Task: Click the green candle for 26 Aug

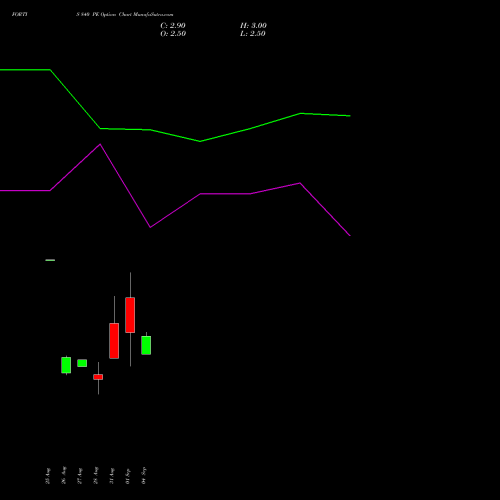Action: point(66,365)
